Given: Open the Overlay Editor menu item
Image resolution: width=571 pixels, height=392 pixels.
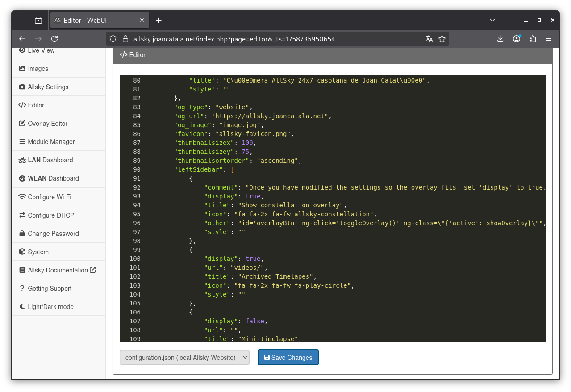Looking at the screenshot, I should 47,124.
